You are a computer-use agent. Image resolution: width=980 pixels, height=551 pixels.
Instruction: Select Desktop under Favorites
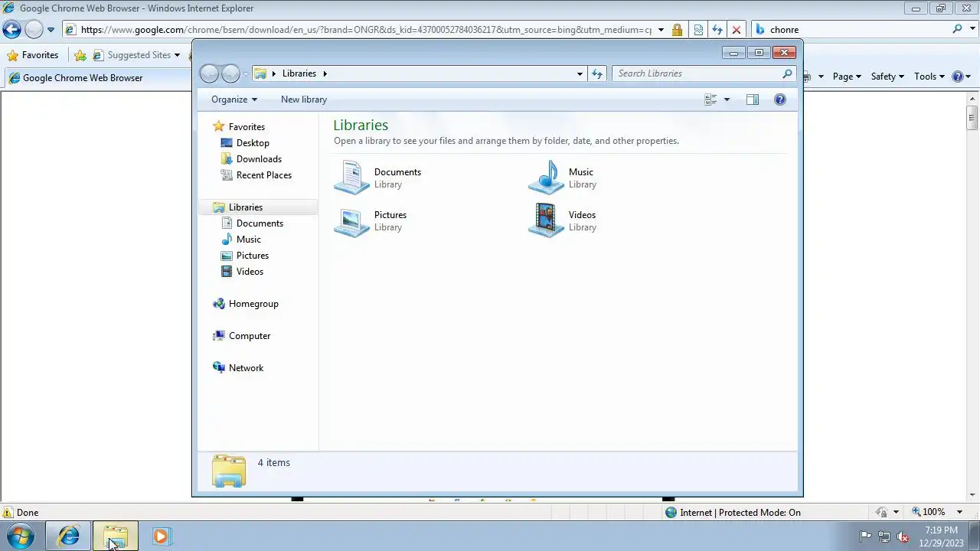253,143
